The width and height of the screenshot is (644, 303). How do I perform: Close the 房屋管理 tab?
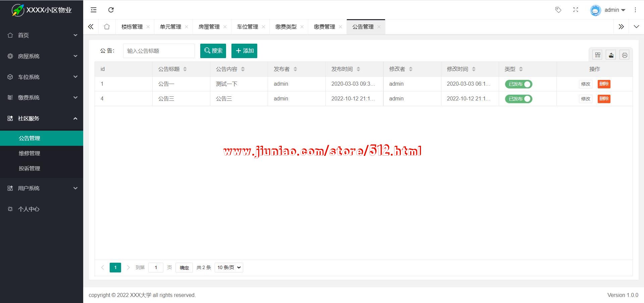coord(225,27)
